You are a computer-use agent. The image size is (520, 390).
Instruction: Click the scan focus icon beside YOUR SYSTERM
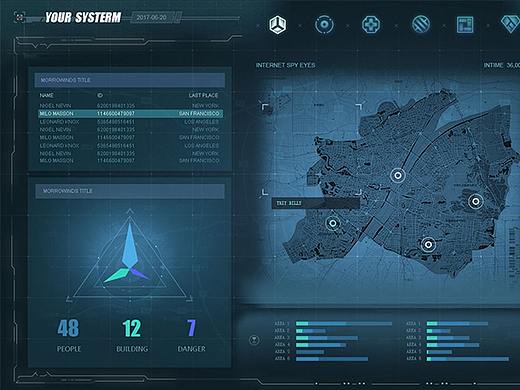(x=19, y=17)
